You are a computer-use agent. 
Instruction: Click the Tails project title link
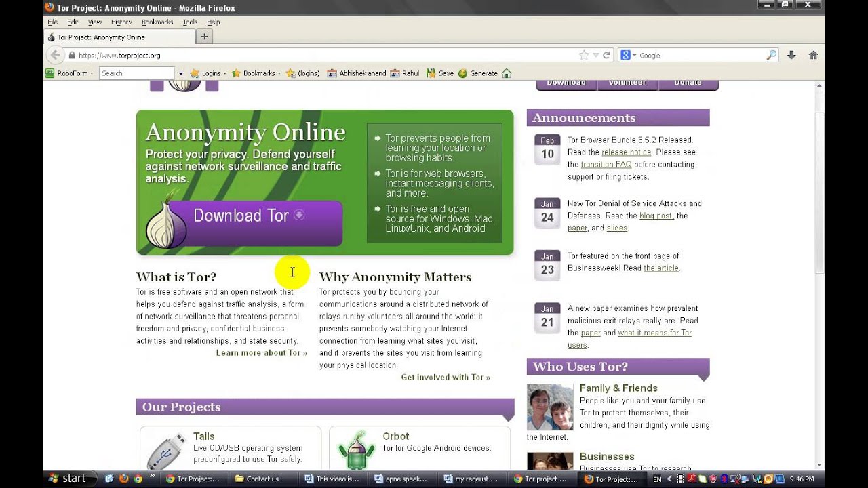203,436
